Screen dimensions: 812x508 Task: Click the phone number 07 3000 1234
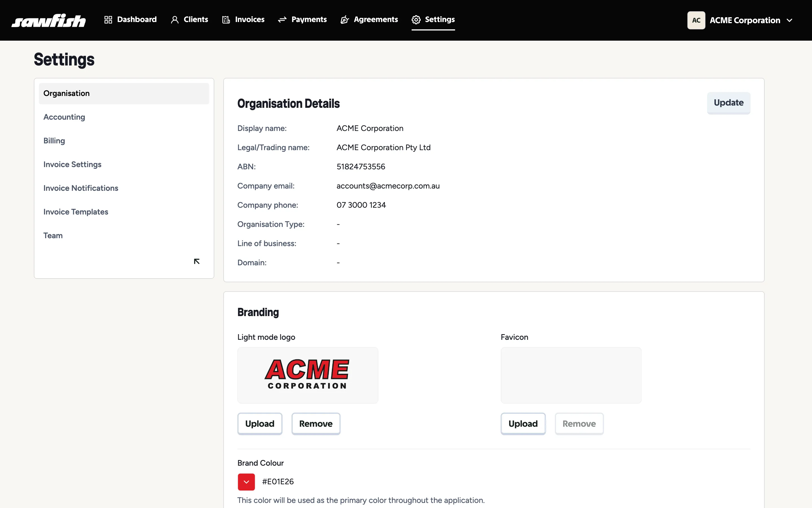[x=361, y=205]
